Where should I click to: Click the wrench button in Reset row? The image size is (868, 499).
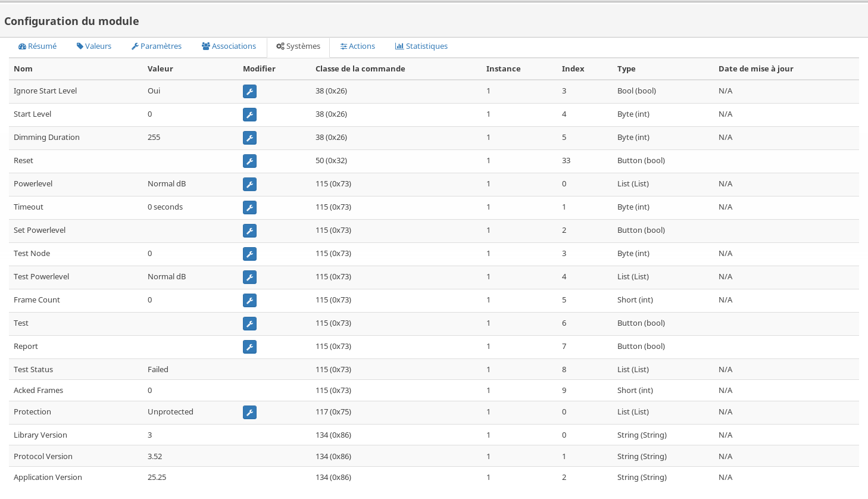(x=249, y=161)
